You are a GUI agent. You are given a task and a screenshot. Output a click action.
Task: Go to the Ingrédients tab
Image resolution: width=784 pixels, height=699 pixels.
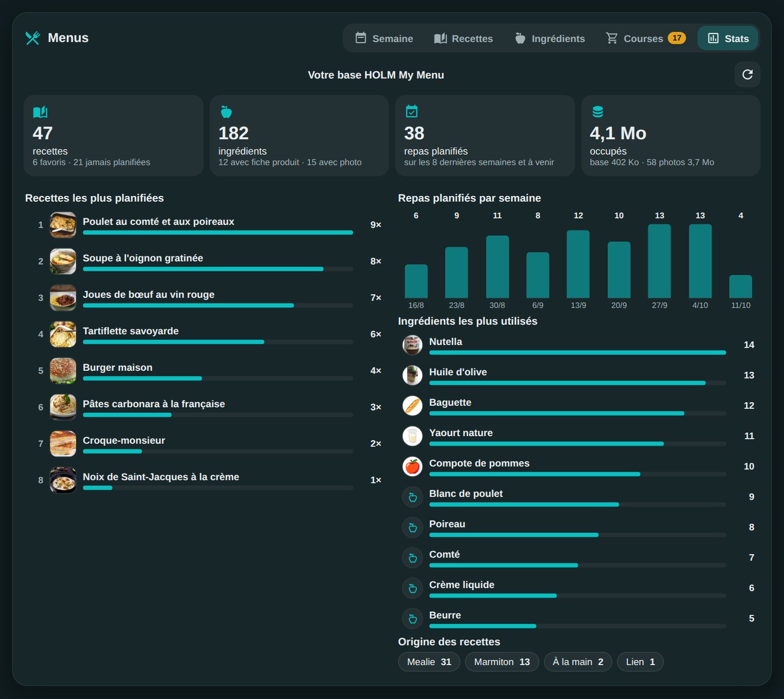click(550, 38)
